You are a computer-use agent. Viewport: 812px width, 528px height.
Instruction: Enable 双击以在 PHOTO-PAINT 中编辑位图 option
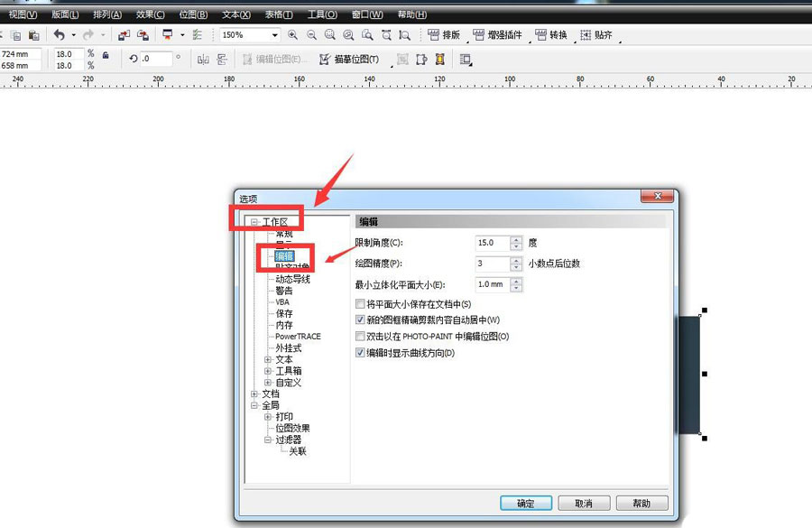click(359, 336)
